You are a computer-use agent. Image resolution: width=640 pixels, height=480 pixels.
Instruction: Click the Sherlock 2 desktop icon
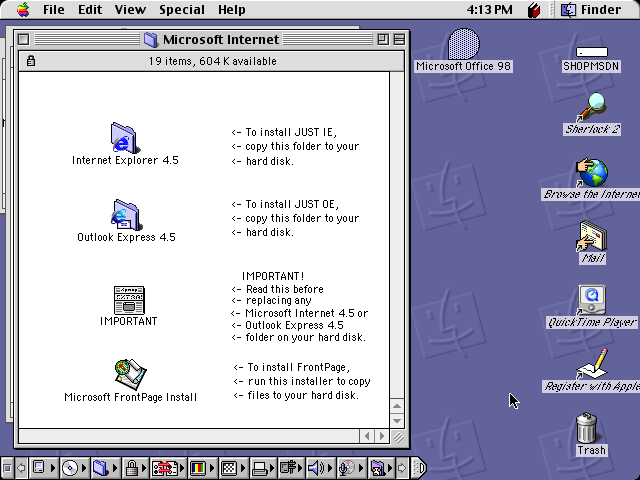592,106
